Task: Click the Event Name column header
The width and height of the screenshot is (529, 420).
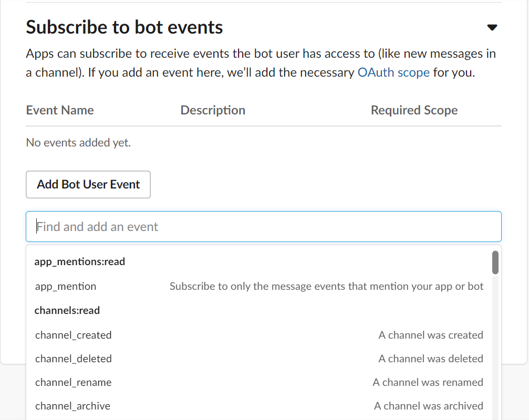Action: (x=60, y=110)
